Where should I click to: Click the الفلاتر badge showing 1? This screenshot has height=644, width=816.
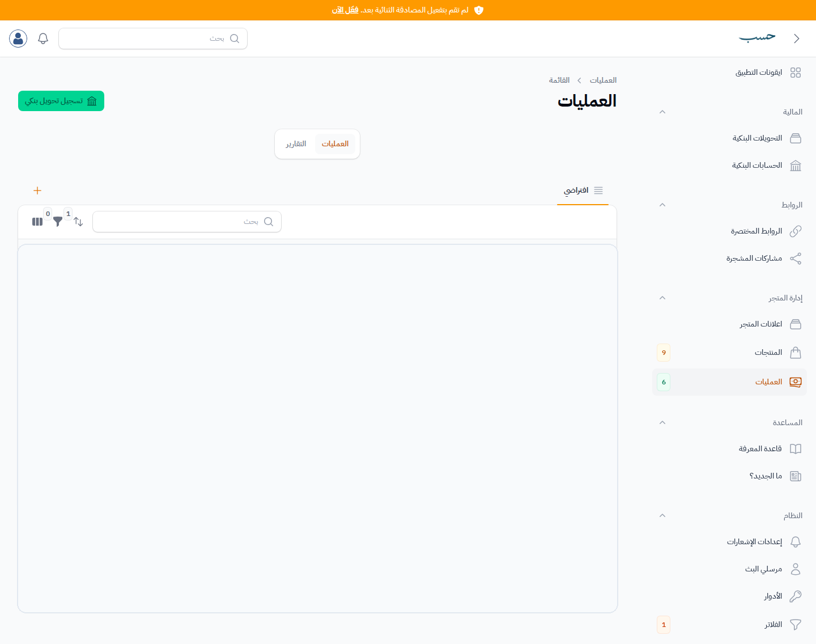[x=664, y=625]
